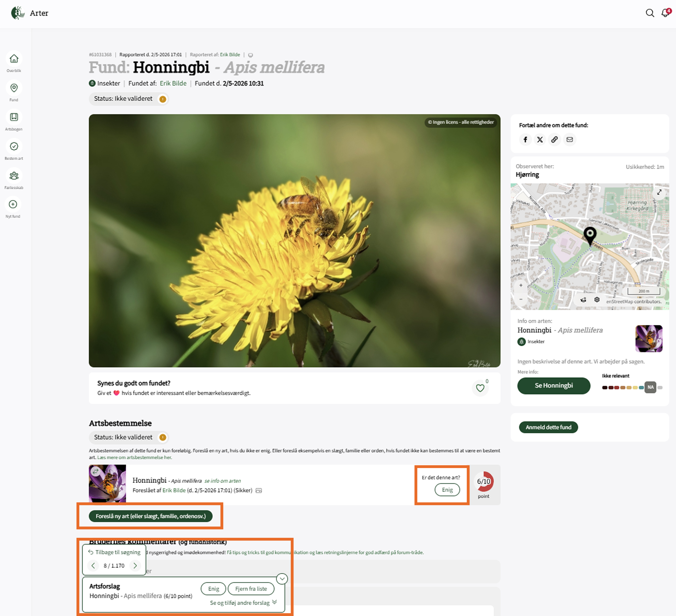Open Erik Bilde after Foreslået af
This screenshot has width=676, height=616.
174,490
